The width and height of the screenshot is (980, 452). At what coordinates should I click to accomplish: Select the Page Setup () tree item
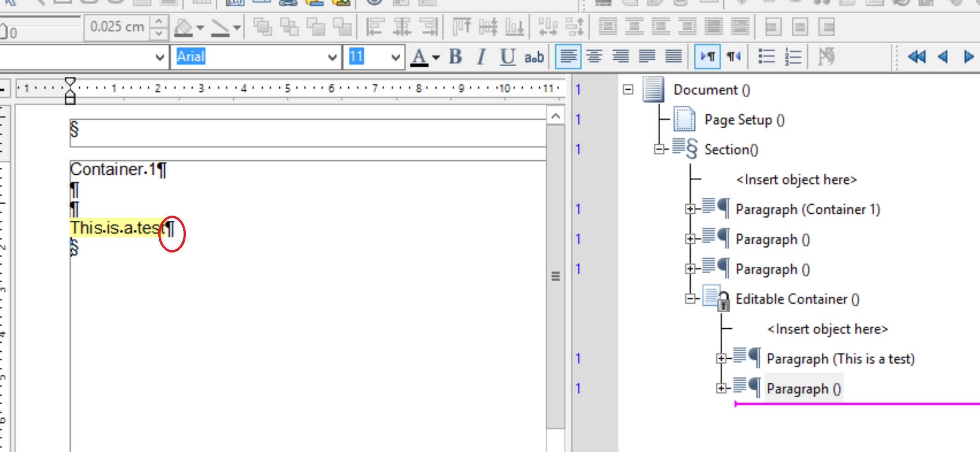click(x=744, y=120)
